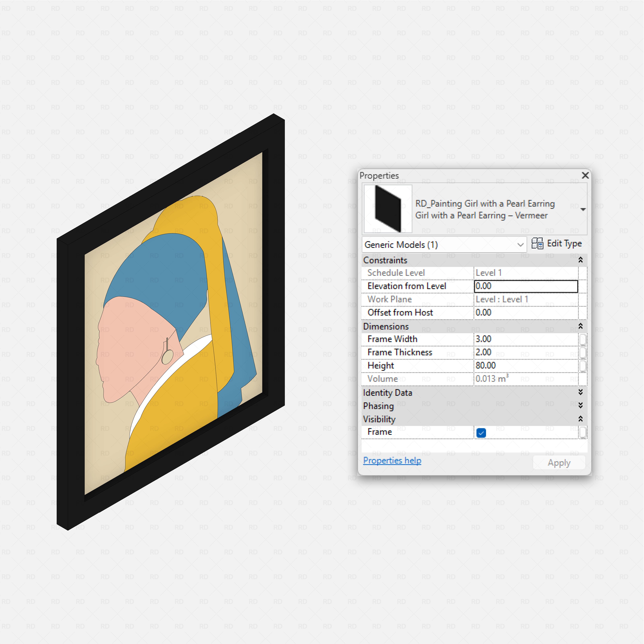Open the Properties help link
Screen dimensions: 644x644
click(x=392, y=461)
